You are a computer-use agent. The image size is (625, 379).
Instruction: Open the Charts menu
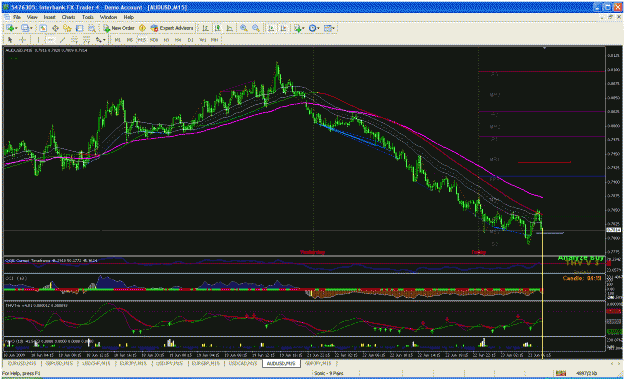click(69, 17)
